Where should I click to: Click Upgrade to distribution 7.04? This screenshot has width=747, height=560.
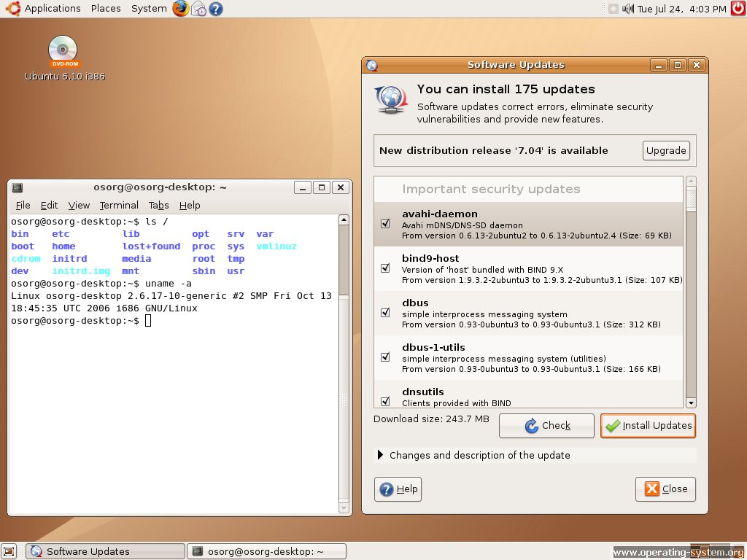coord(666,150)
